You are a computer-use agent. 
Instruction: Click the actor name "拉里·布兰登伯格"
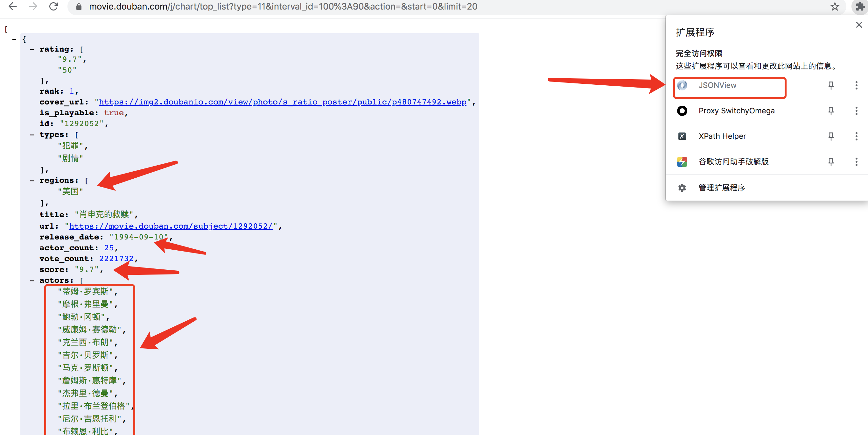click(x=94, y=406)
